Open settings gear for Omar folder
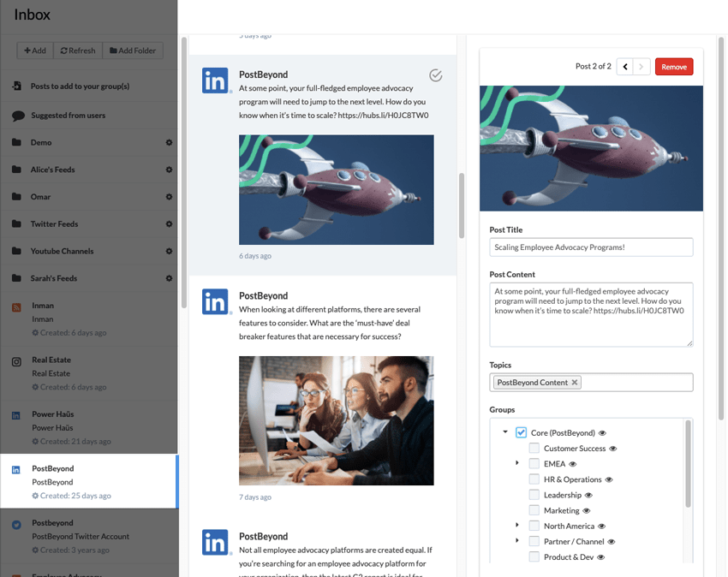The image size is (728, 577). click(x=169, y=197)
